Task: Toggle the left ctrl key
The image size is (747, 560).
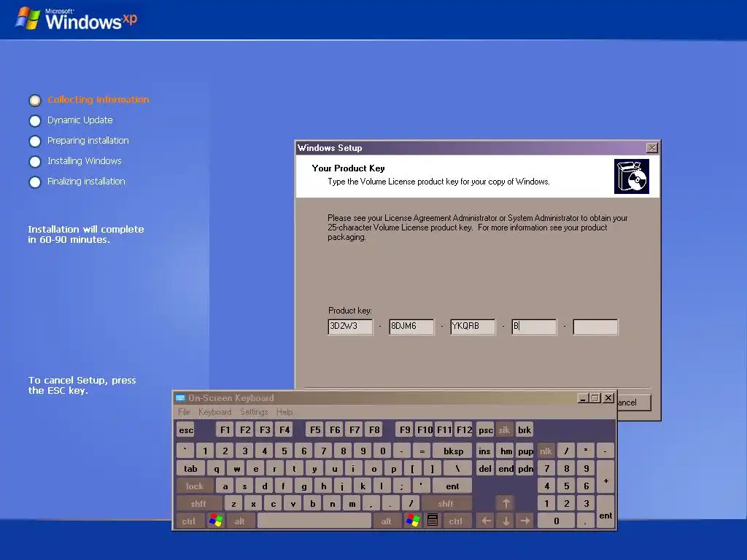Action: point(189,521)
